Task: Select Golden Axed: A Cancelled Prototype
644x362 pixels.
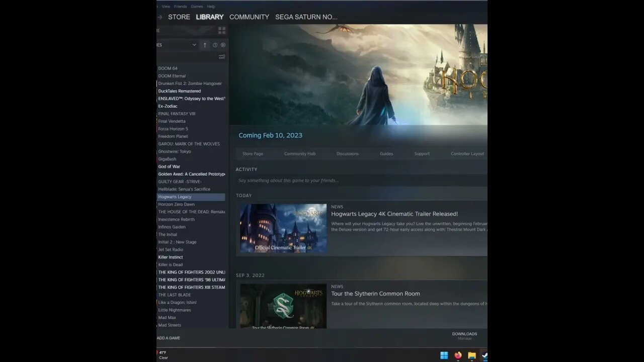Action: click(x=192, y=174)
